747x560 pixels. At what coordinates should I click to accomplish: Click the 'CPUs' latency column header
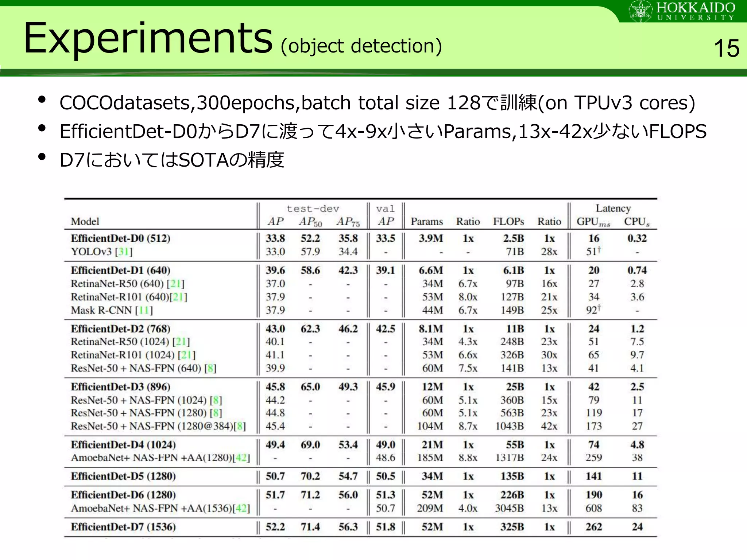[x=637, y=222]
